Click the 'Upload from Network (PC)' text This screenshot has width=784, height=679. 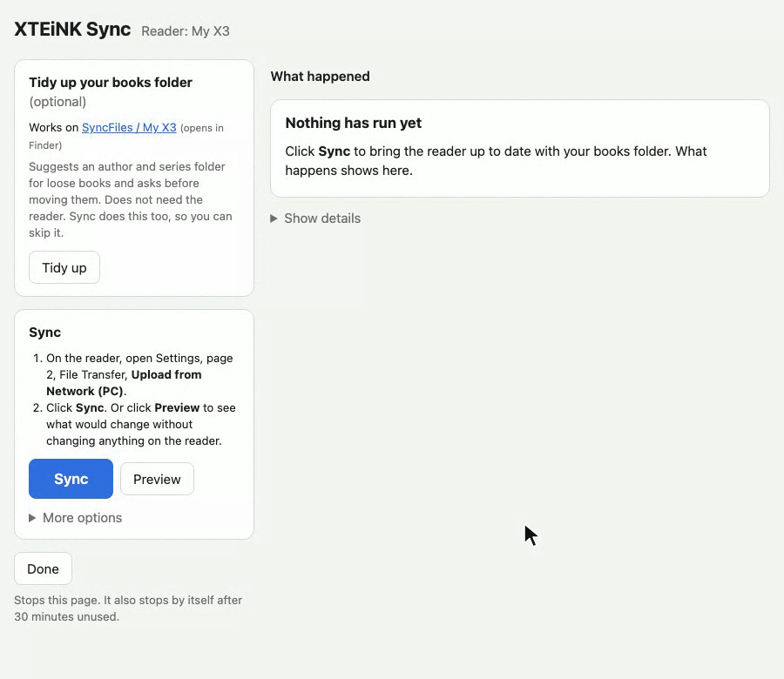(124, 383)
